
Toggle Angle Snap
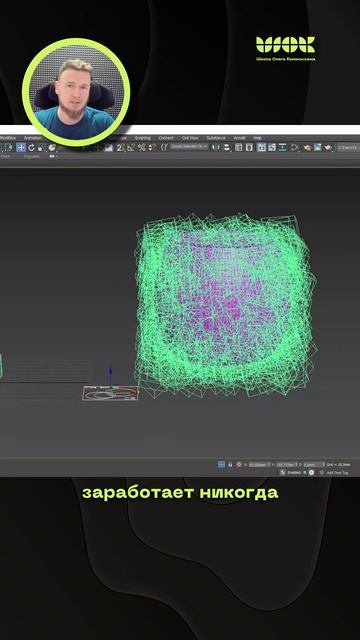click(x=131, y=148)
